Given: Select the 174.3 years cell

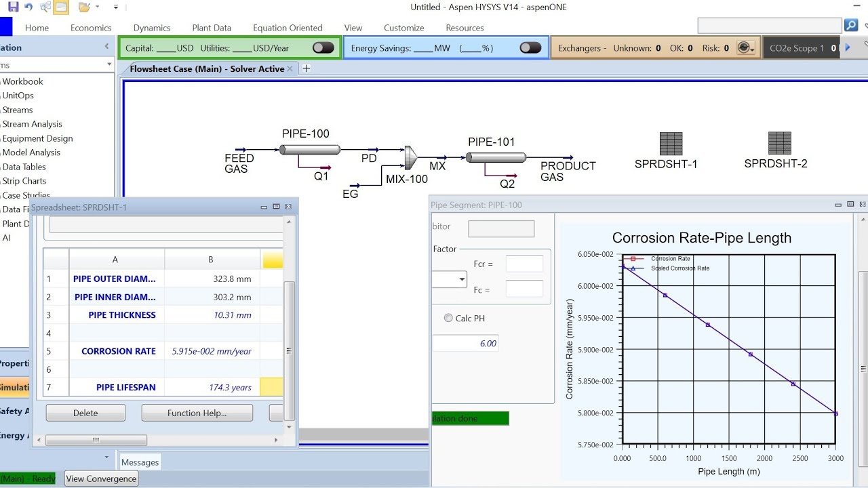Looking at the screenshot, I should pyautogui.click(x=212, y=388).
